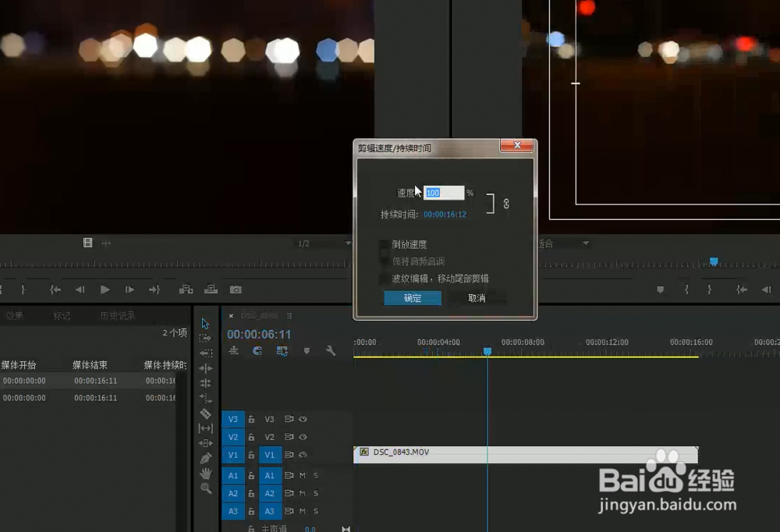Add marker using timeline marker icon
Screen dimensions: 780x532
[307, 351]
